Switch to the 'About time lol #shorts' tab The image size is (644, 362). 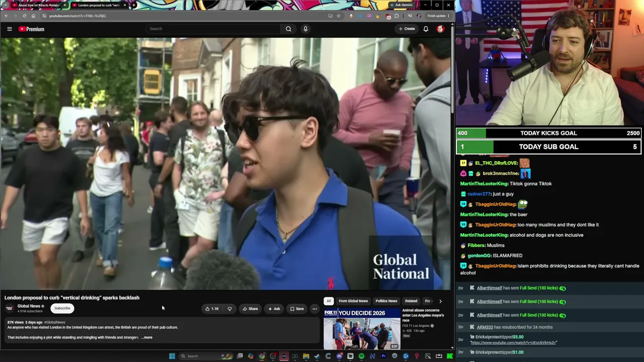(x=39, y=5)
